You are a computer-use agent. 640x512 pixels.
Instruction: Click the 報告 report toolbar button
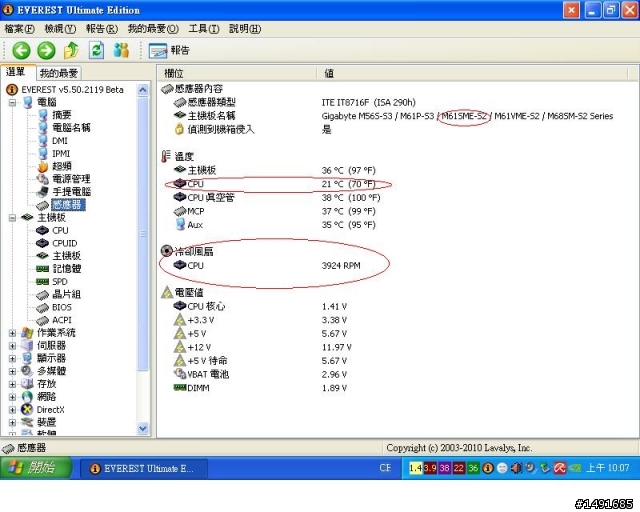pos(169,51)
